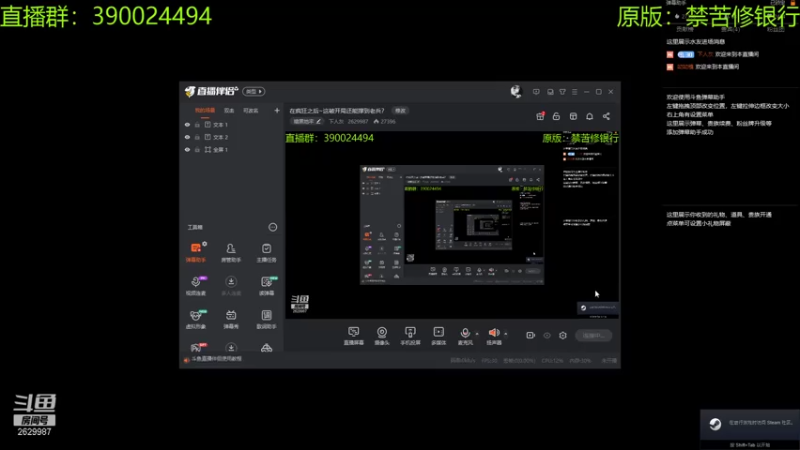Click the unlock padlock icon in top toolbar

click(556, 116)
